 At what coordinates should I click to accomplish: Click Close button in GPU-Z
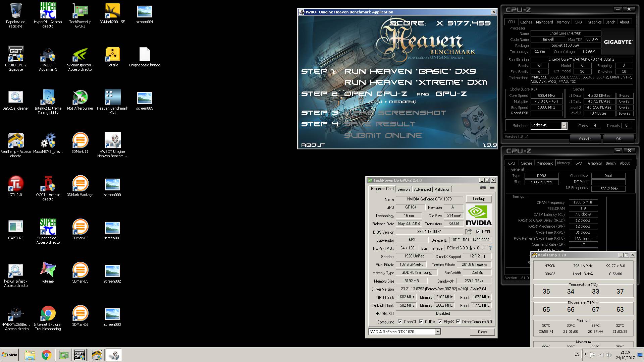coord(482,332)
